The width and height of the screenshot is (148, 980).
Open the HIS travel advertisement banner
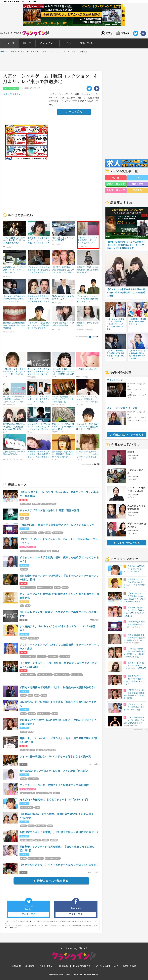(27, 142)
